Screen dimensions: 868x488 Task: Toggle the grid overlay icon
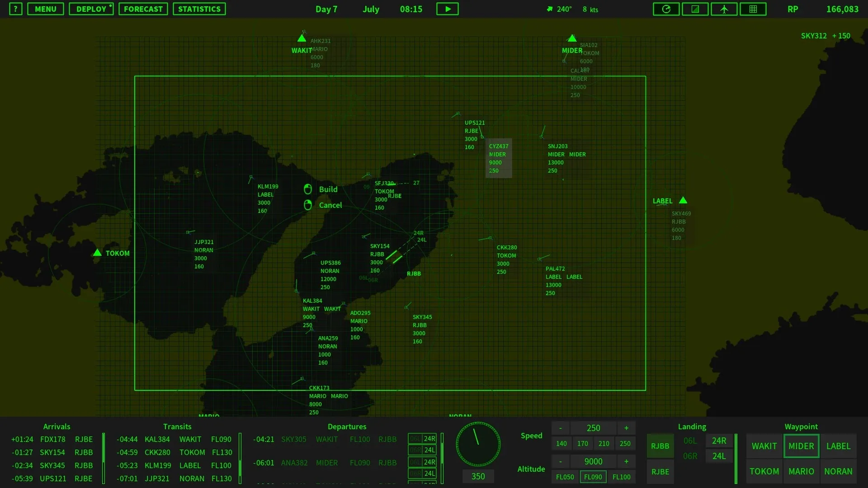(753, 9)
